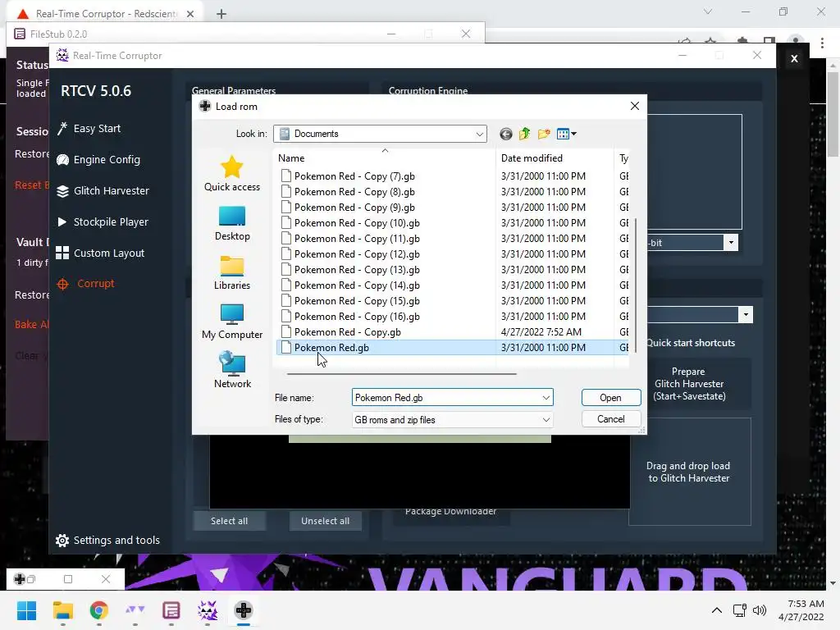
Task: Click horizontal scrollbar of file list
Action: click(x=402, y=373)
